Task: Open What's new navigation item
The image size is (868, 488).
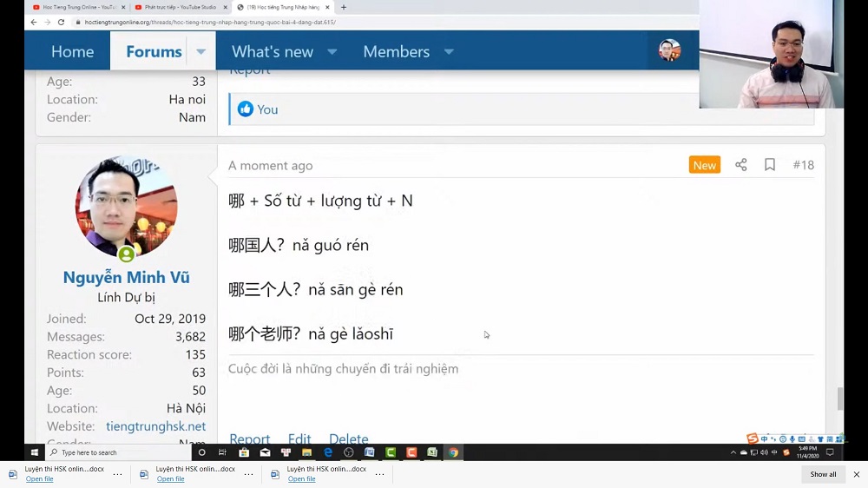Action: click(273, 51)
